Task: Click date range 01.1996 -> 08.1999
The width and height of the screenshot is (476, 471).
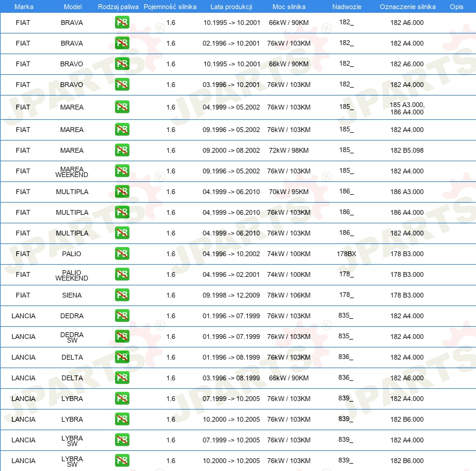Action: [231, 357]
